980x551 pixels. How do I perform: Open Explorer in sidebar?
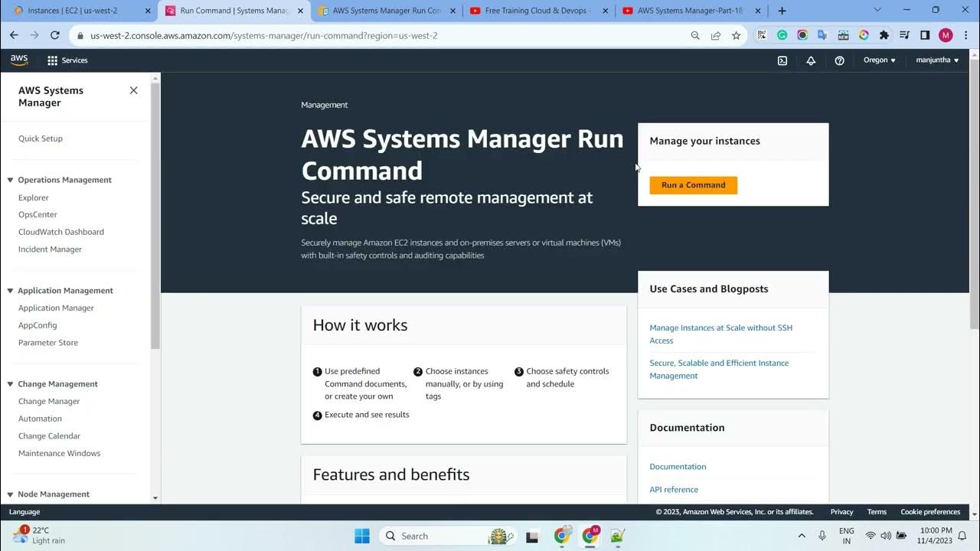(x=34, y=197)
